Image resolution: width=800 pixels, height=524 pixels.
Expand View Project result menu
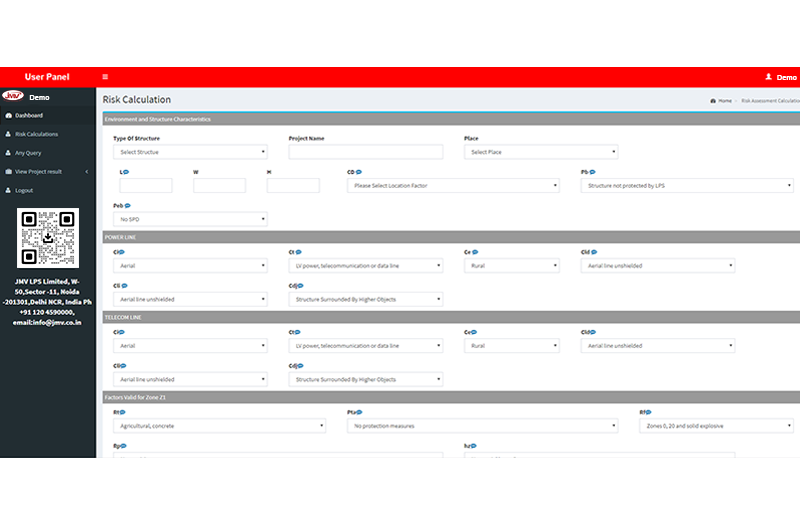click(x=47, y=172)
